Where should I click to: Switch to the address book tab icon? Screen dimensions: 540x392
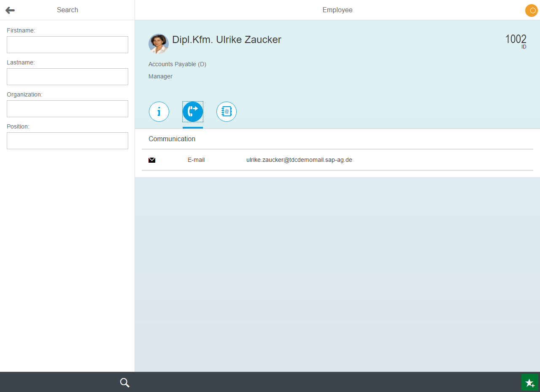click(227, 112)
